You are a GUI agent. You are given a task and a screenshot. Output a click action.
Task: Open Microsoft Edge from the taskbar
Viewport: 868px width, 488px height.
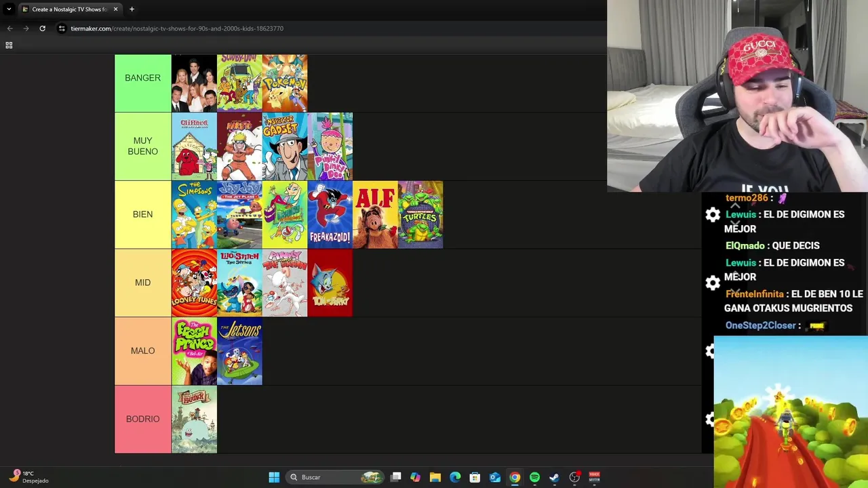pyautogui.click(x=455, y=477)
